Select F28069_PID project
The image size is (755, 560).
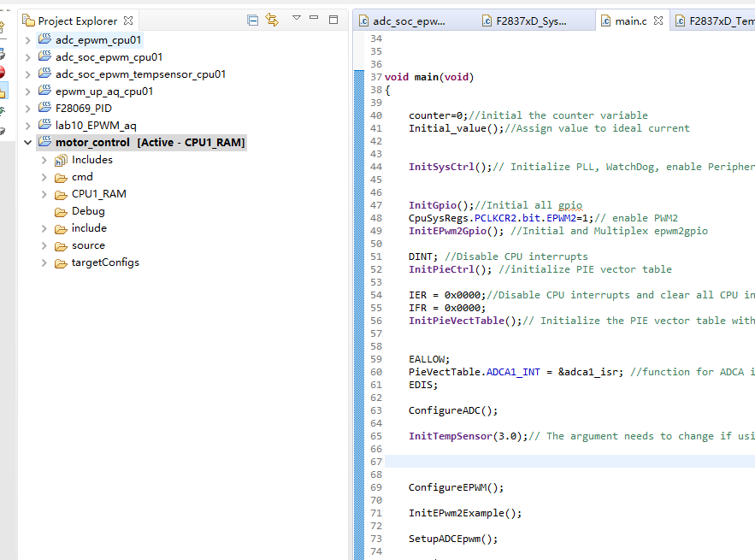click(x=83, y=109)
